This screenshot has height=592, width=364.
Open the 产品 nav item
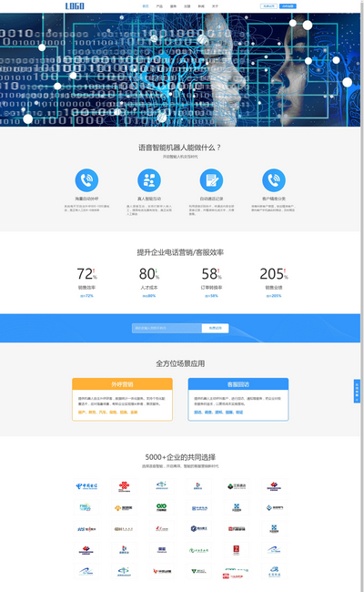[159, 6]
